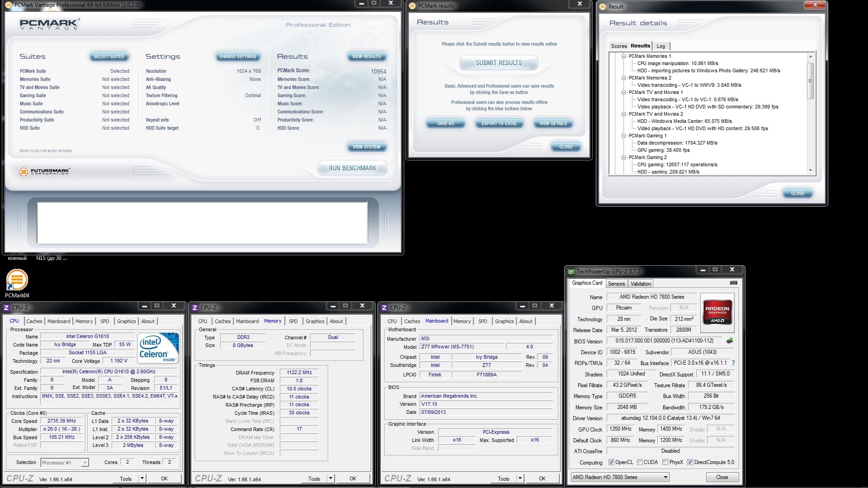The width and height of the screenshot is (868, 488).
Task: Toggle the DirectCompute 5.0 checkbox
Action: pos(690,462)
